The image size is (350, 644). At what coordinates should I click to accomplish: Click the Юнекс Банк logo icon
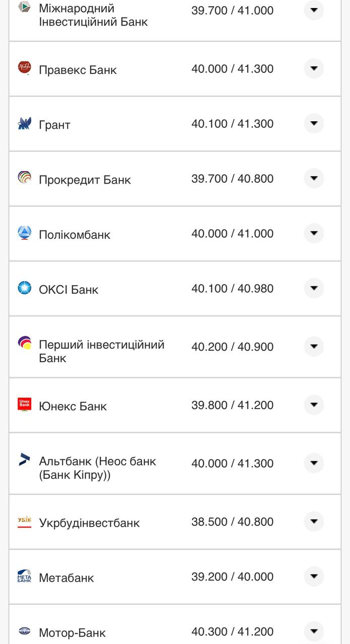[24, 405]
